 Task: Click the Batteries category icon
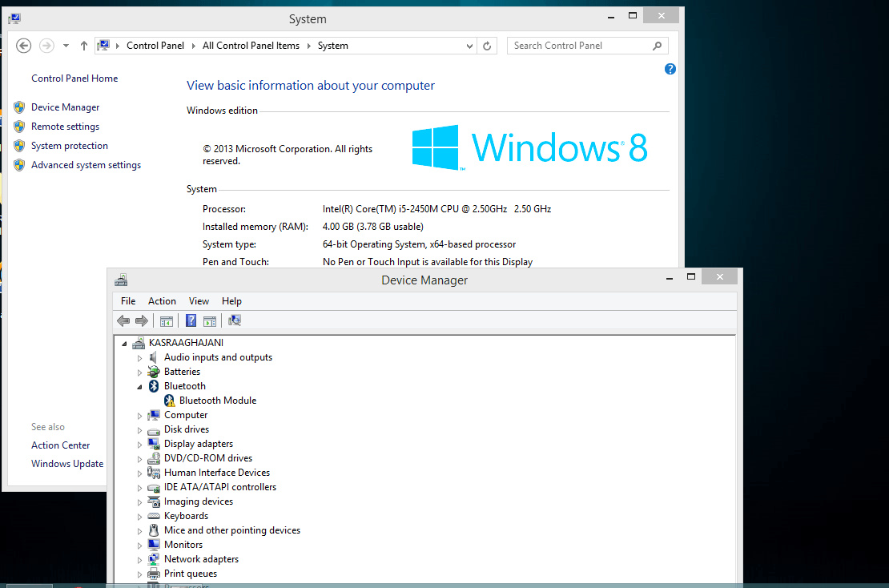[x=154, y=372]
